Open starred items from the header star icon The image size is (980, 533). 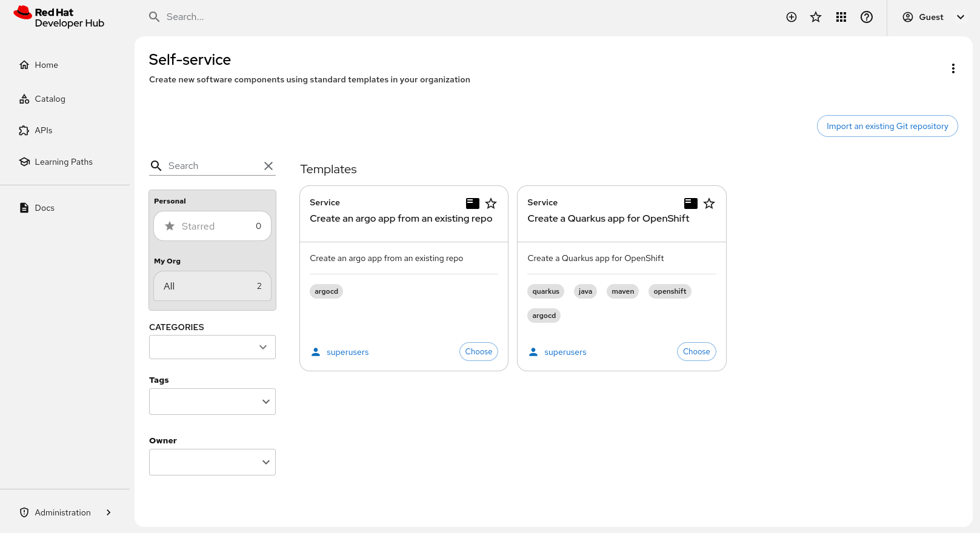point(816,17)
